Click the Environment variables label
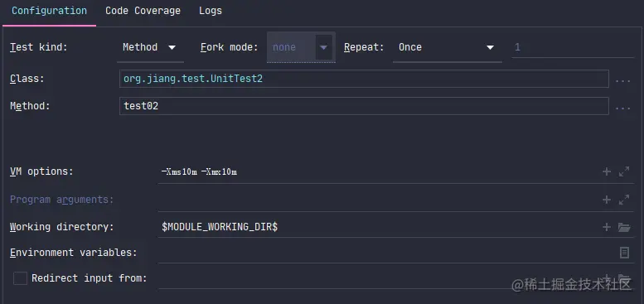The height and width of the screenshot is (304, 644). point(74,253)
